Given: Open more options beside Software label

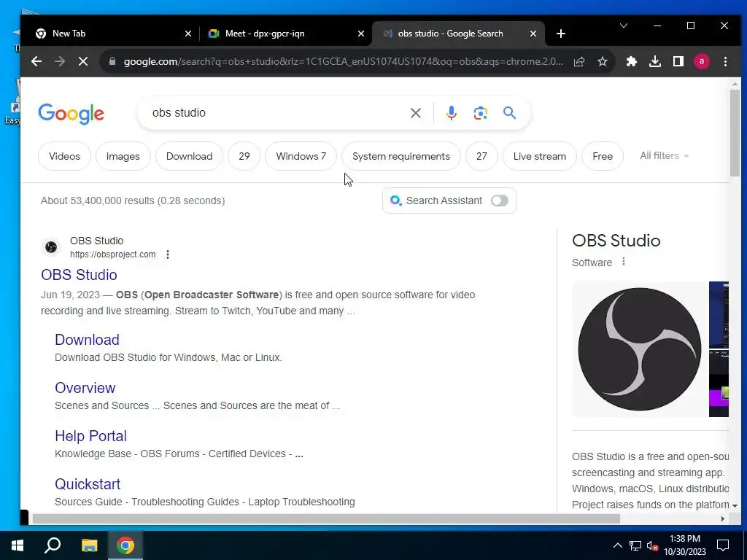Looking at the screenshot, I should point(624,262).
